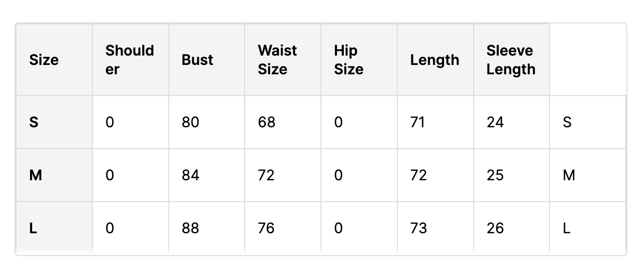Screen dimensions: 644x266
Task: Select sleeve length value 26
Action: 495,229
